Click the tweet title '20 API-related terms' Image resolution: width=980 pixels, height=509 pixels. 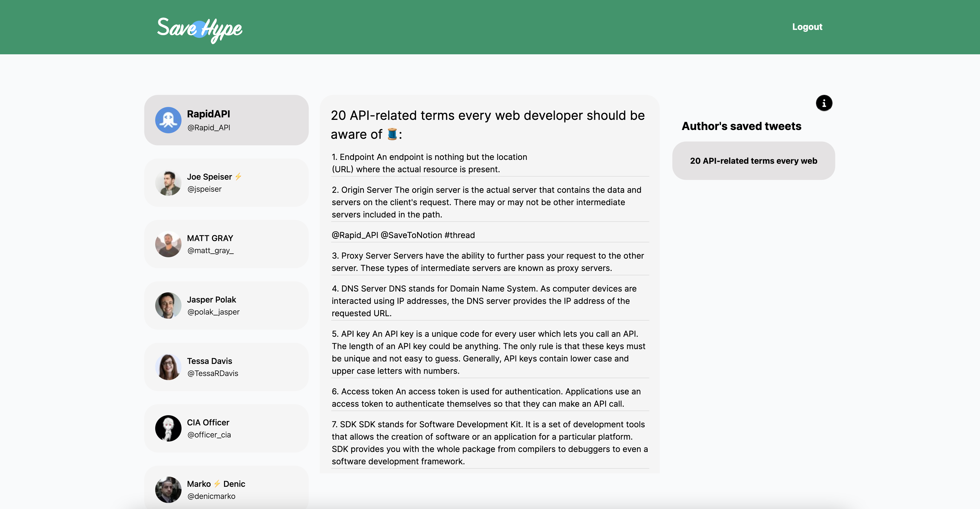tap(487, 125)
